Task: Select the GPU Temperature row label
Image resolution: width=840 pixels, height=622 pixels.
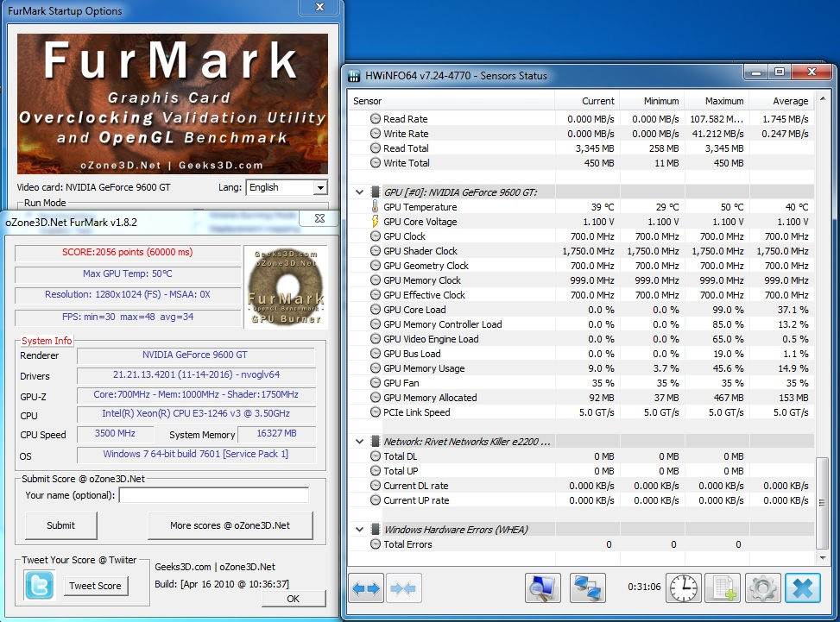Action: (420, 207)
